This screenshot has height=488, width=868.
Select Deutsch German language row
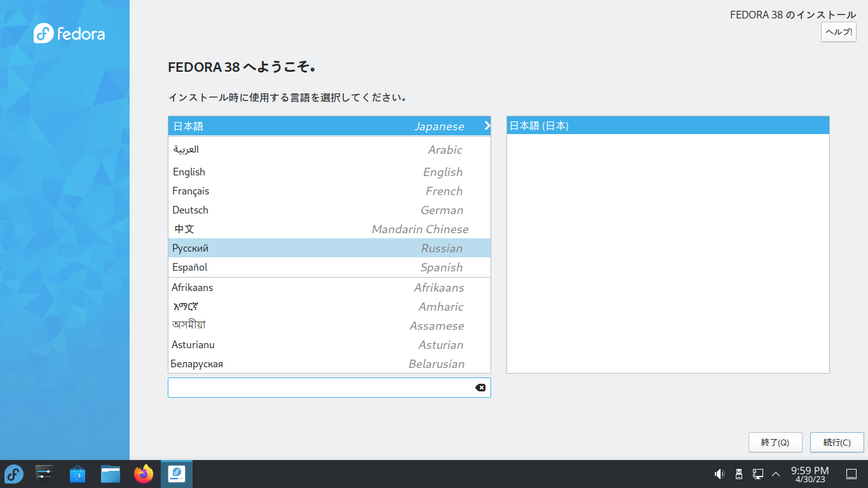tap(329, 210)
